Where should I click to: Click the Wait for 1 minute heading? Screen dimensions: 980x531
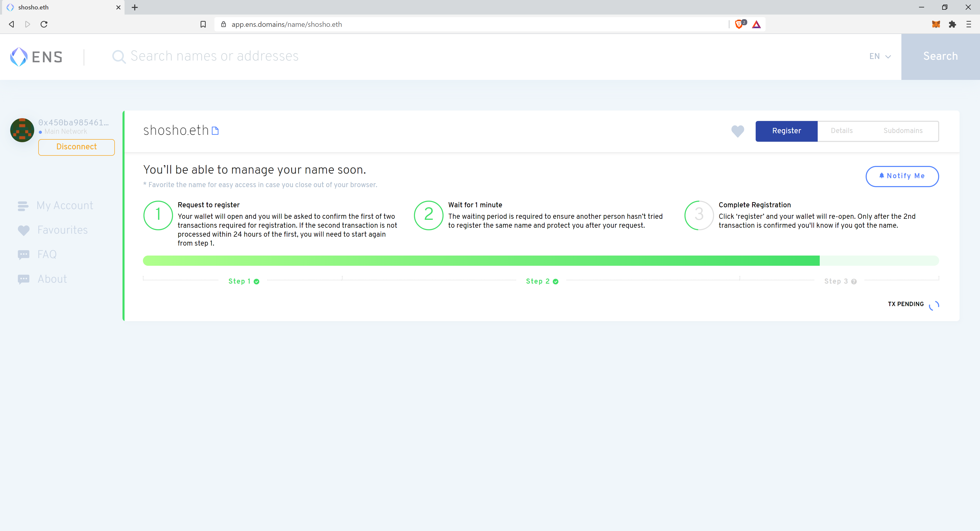[x=475, y=205]
